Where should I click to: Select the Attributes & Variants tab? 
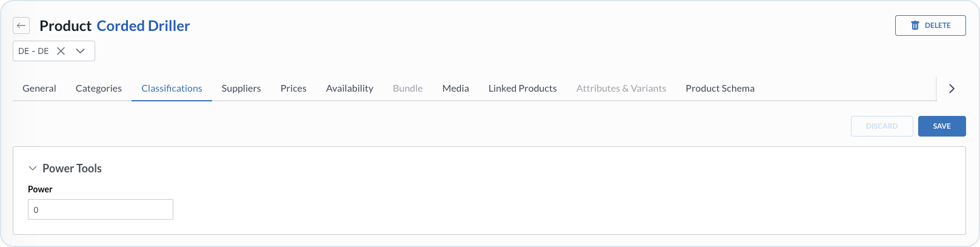pos(621,89)
